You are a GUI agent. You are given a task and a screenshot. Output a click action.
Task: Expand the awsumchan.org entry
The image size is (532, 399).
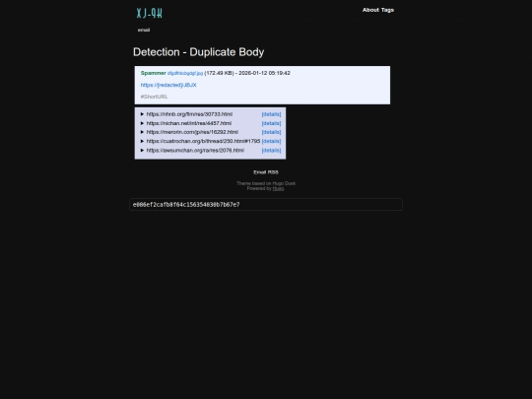(x=142, y=151)
